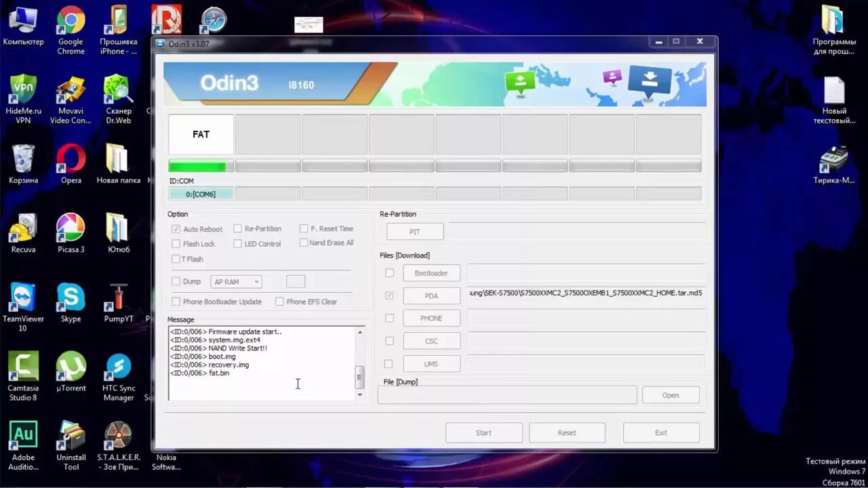Open Программы для прошивки folder
Screen dimensions: 868x488
pyautogui.click(x=833, y=30)
